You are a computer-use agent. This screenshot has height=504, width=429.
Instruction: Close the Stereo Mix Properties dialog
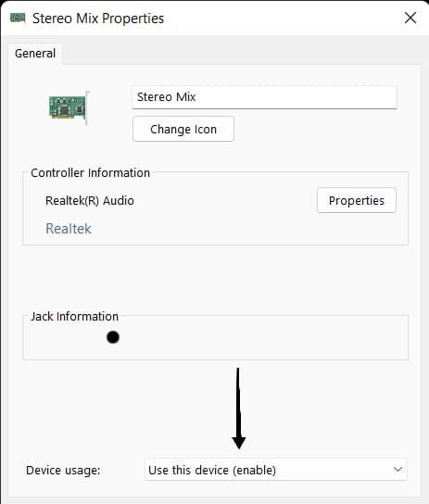(x=410, y=18)
